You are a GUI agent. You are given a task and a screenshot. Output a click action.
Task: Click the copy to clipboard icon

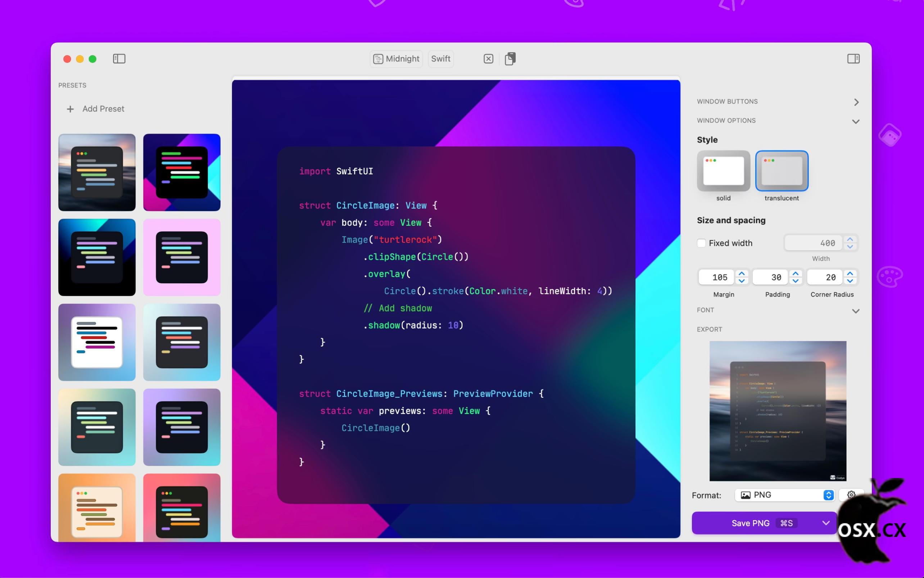click(510, 59)
